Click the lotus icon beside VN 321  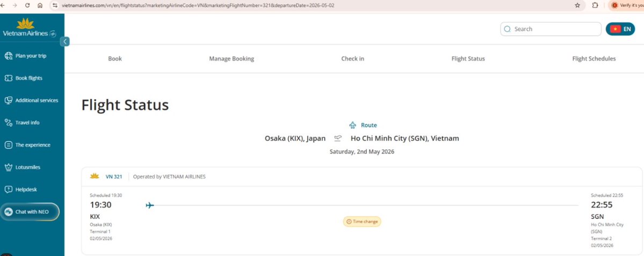tap(95, 177)
